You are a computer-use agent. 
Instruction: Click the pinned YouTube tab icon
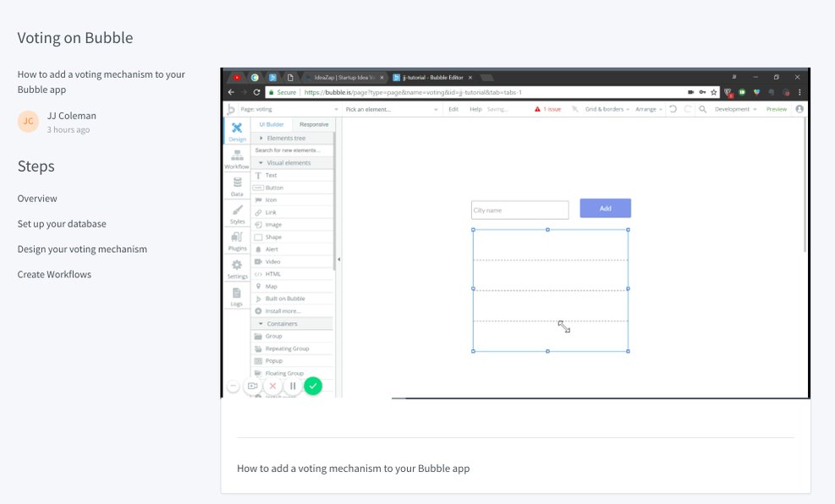tap(237, 77)
